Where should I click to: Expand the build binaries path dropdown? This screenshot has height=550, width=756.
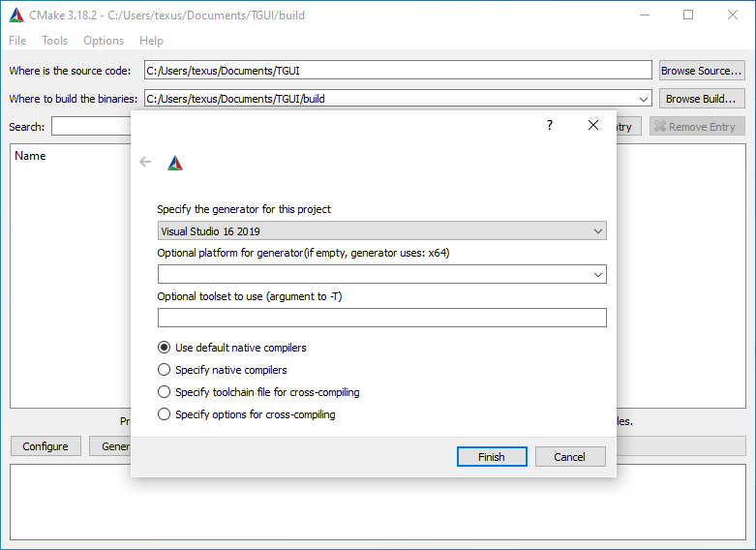tap(643, 99)
